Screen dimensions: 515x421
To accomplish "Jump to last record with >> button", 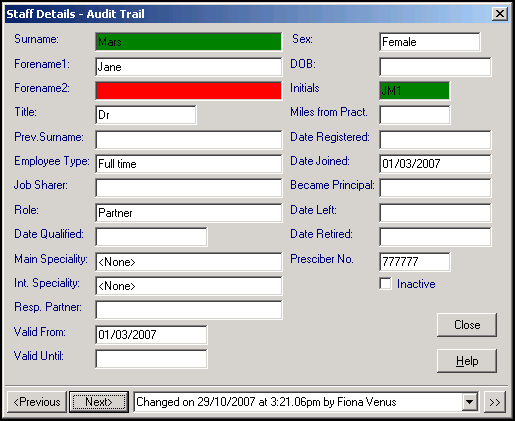I will pyautogui.click(x=495, y=402).
